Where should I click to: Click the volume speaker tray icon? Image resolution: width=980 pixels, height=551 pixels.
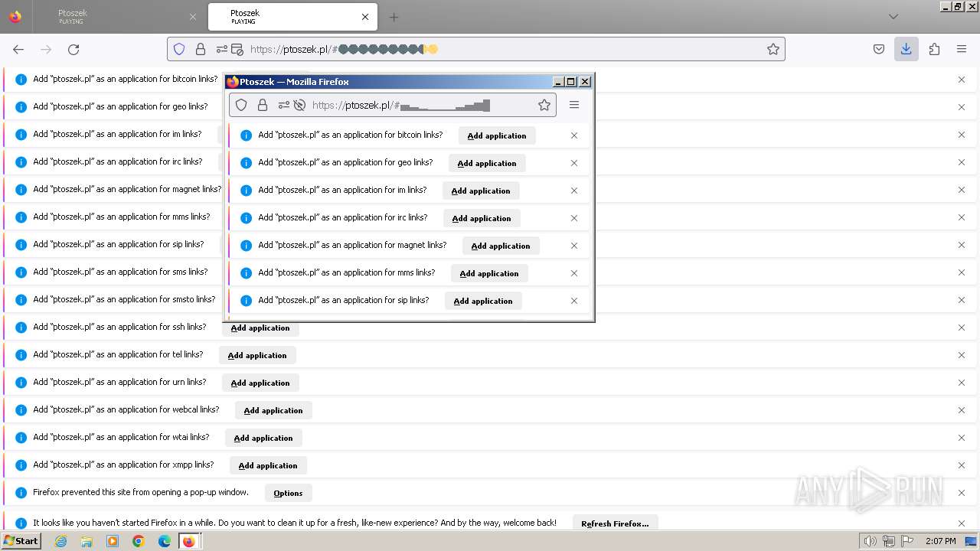pyautogui.click(x=870, y=541)
